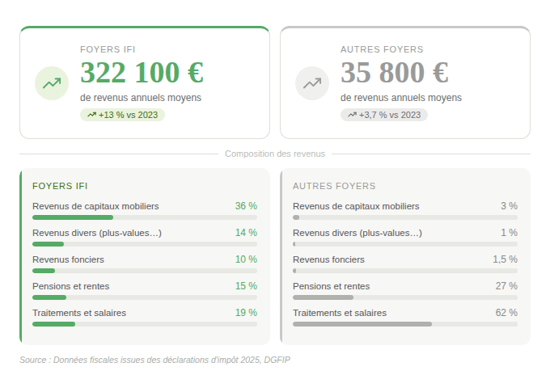Click the 3 % value

tap(509, 206)
